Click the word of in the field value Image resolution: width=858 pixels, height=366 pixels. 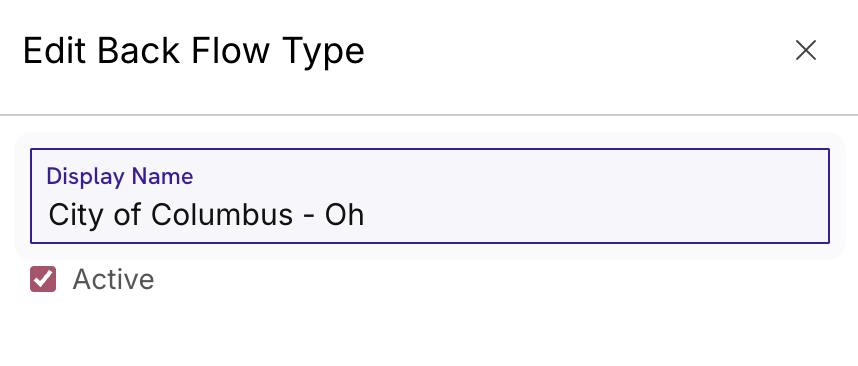127,214
